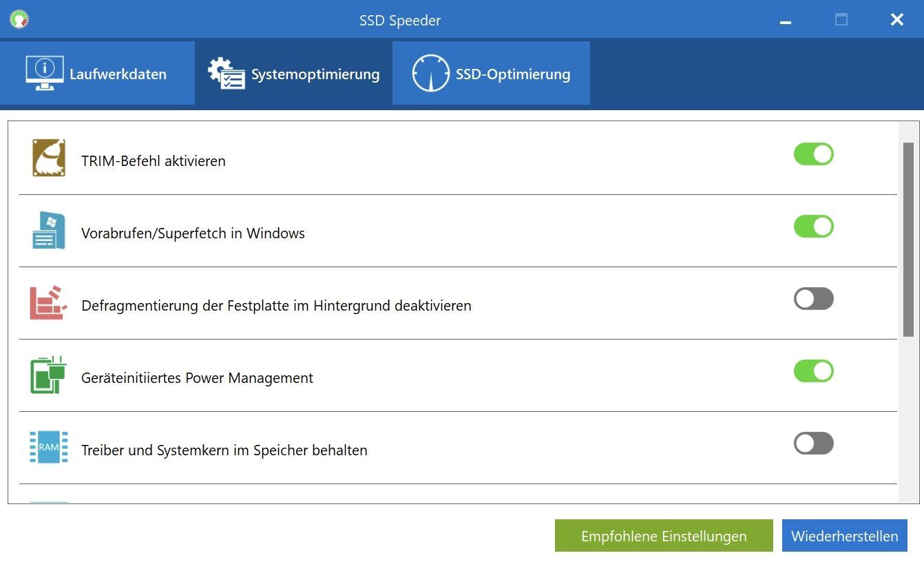Click the green Power Management plug icon

pos(48,375)
